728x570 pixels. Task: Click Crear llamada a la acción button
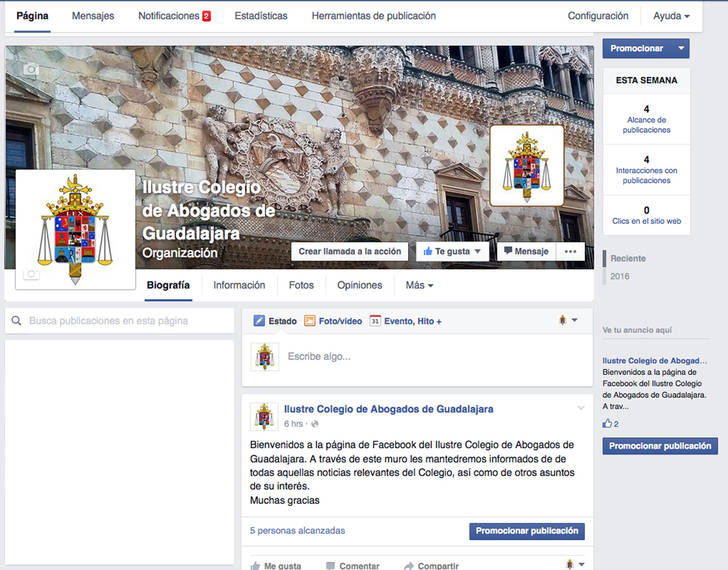(351, 252)
